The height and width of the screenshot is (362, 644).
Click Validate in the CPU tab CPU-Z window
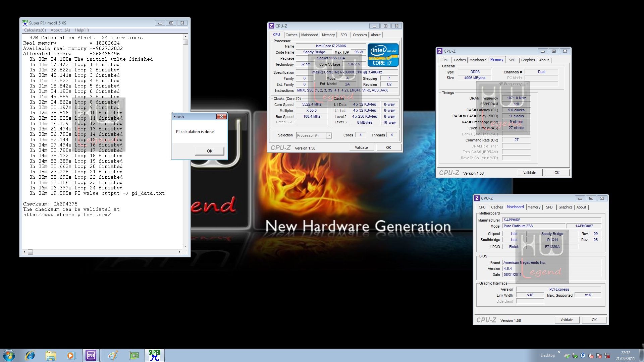(361, 147)
